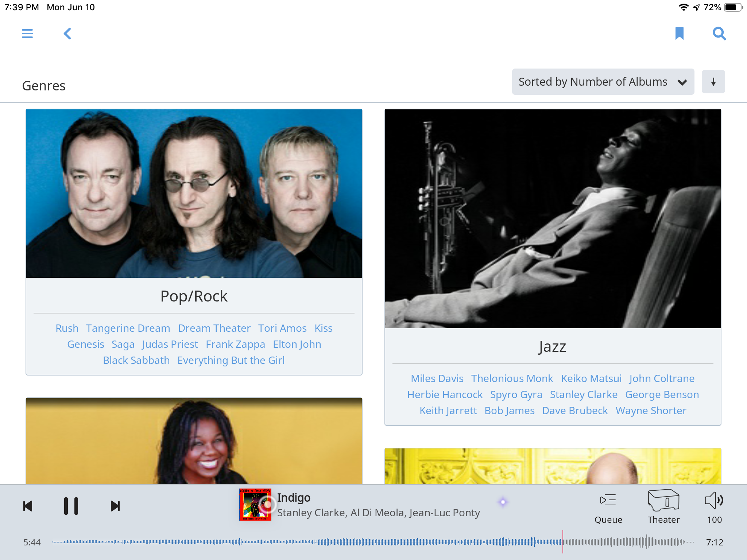Click the Indigo album art thumbnail
The width and height of the screenshot is (747, 560).
click(x=255, y=505)
